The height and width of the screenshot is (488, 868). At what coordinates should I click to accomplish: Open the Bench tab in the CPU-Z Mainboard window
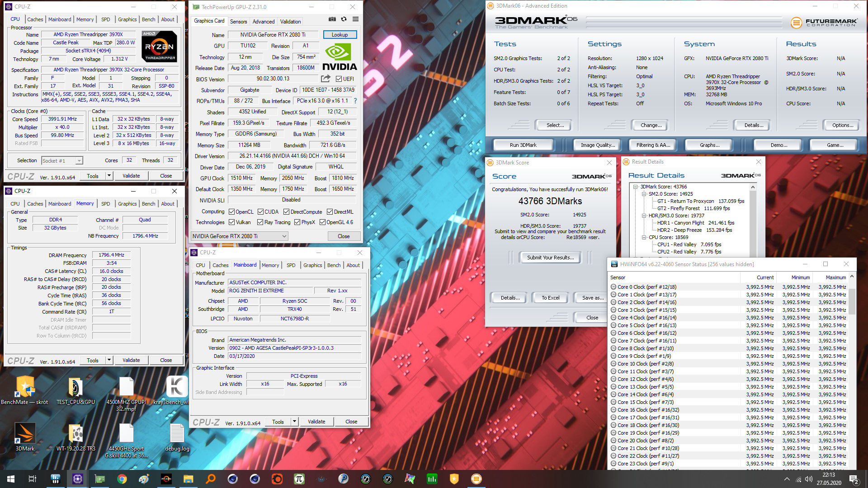334,265
